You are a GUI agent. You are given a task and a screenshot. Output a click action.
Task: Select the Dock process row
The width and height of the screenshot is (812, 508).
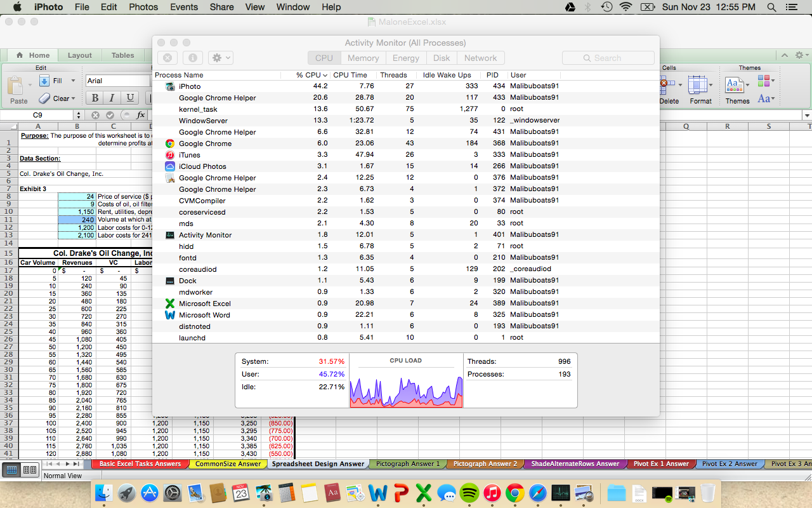[x=406, y=281]
